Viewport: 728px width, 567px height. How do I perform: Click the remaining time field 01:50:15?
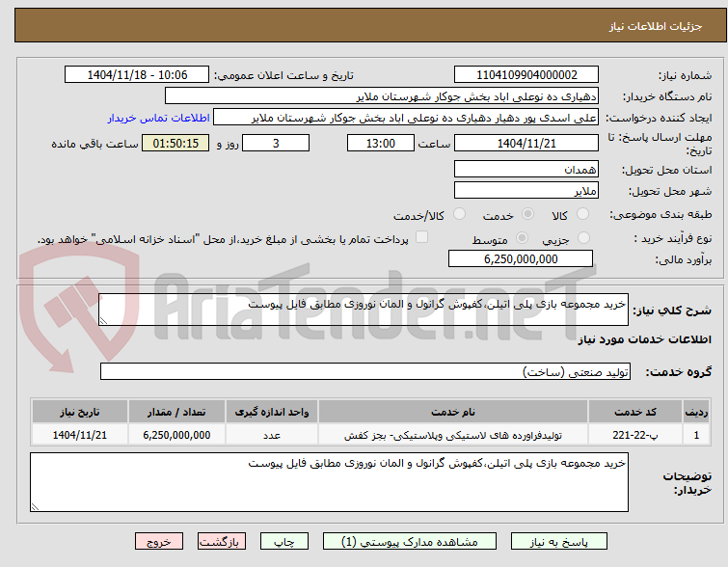[x=175, y=143]
